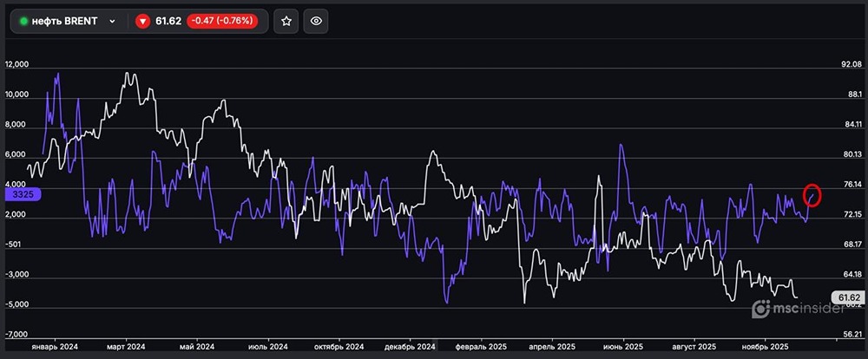Toggle chart visibility with the eye icon

(317, 21)
